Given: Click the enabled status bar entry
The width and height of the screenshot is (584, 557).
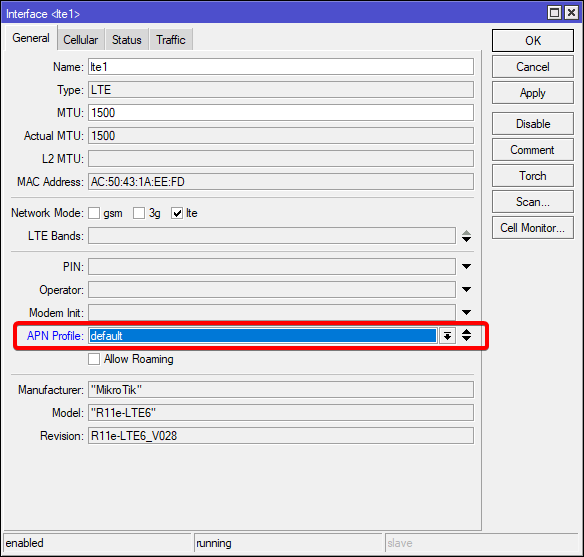Looking at the screenshot, I should pyautogui.click(x=97, y=543).
